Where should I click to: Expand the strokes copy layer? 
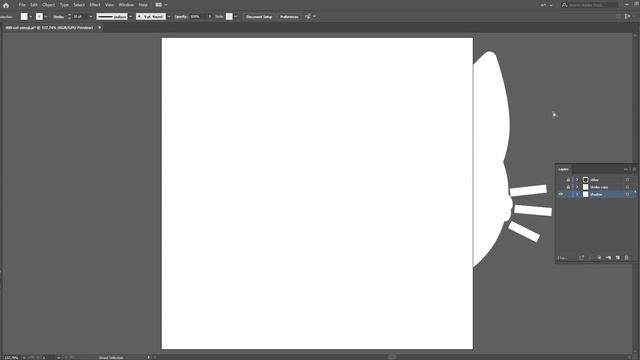coord(577,187)
